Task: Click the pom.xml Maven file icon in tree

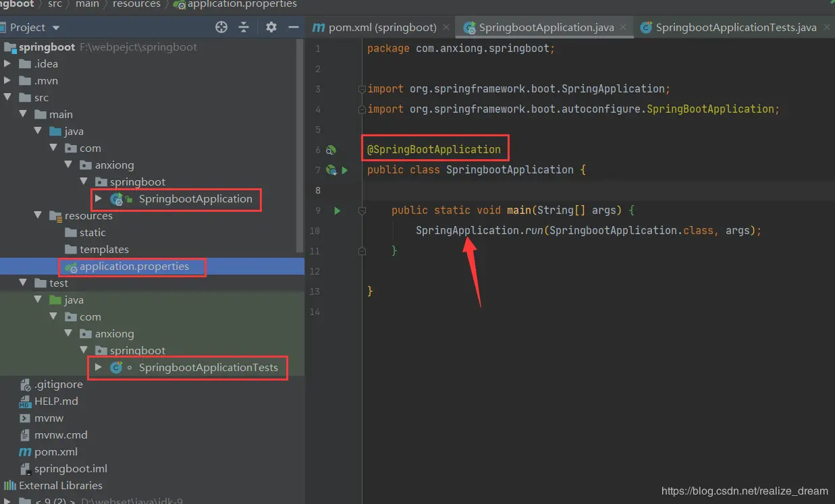Action: (25, 452)
